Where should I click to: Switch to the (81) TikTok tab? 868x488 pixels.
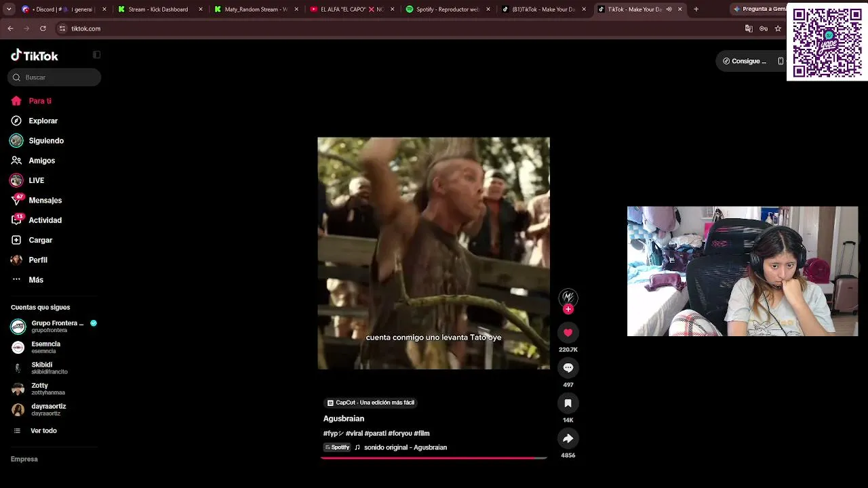click(544, 9)
